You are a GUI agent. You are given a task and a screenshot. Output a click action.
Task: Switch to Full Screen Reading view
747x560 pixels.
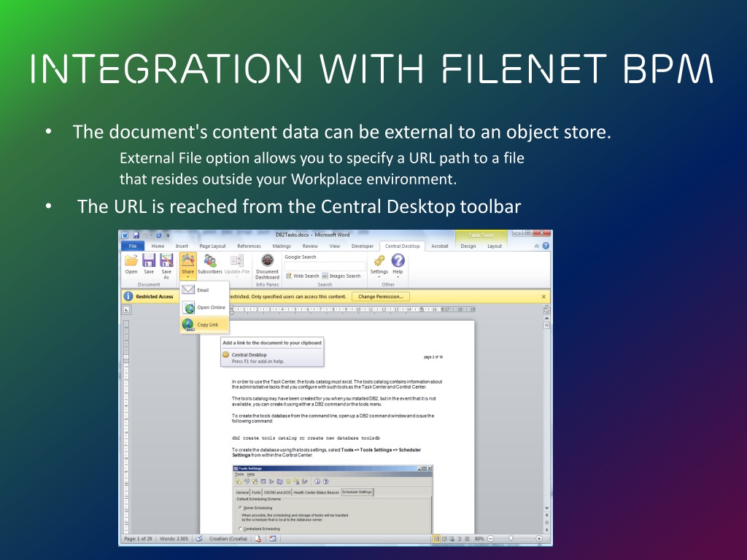[444, 539]
